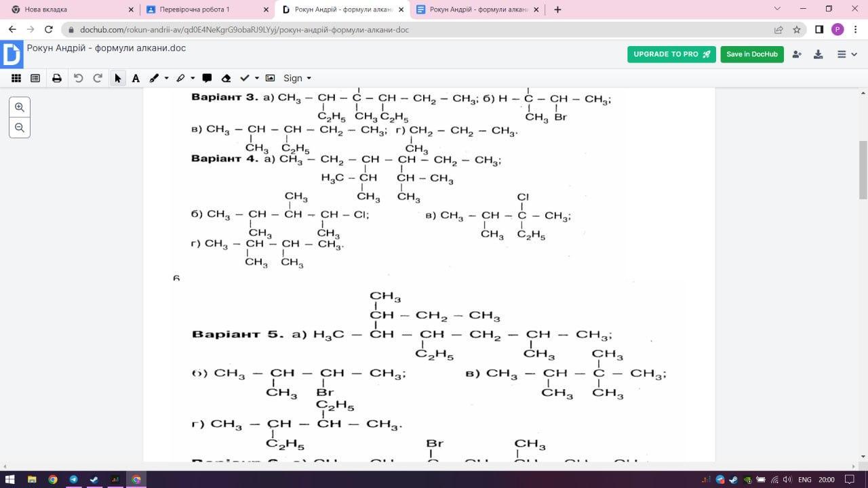Undo the last action
868x488 pixels.
click(x=78, y=78)
